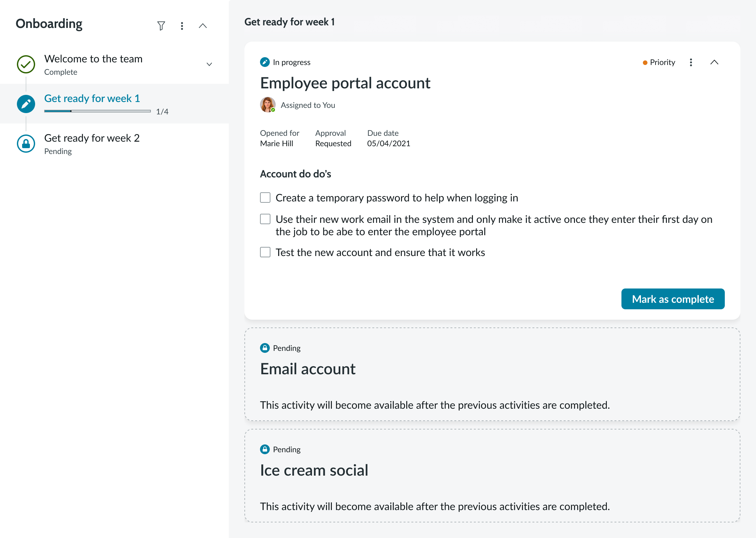Collapse the Employee portal account card
Image resolution: width=756 pixels, height=538 pixels.
[x=714, y=62]
